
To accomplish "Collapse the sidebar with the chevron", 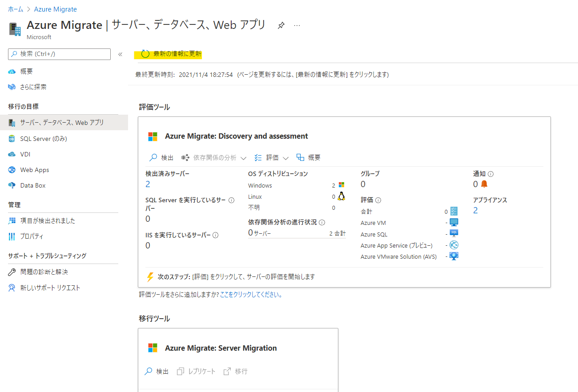I will coord(120,53).
